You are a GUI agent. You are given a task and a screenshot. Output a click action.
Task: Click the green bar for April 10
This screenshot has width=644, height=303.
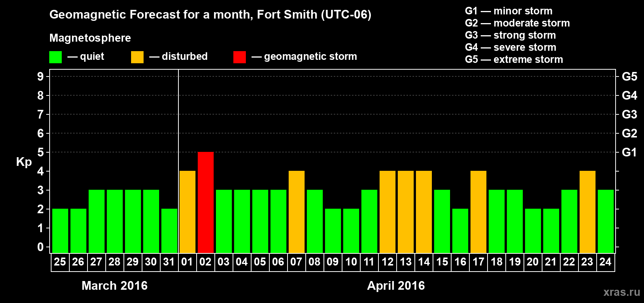351,231
